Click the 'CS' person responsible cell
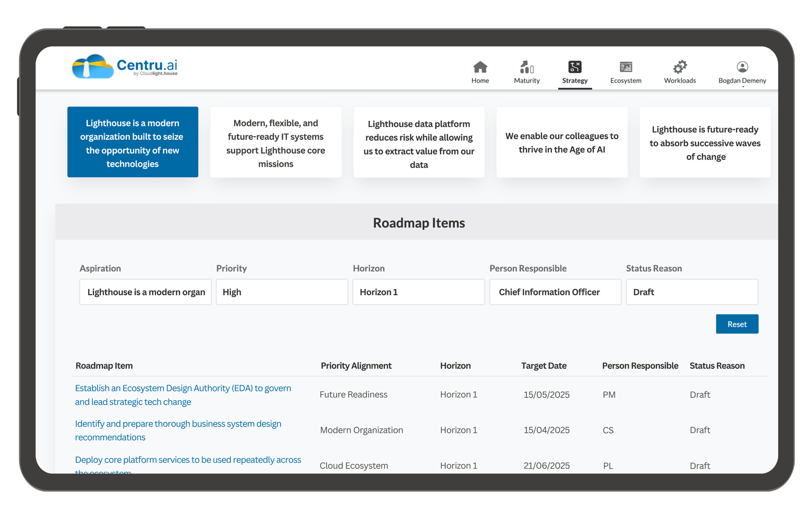The image size is (812, 519). (x=608, y=430)
